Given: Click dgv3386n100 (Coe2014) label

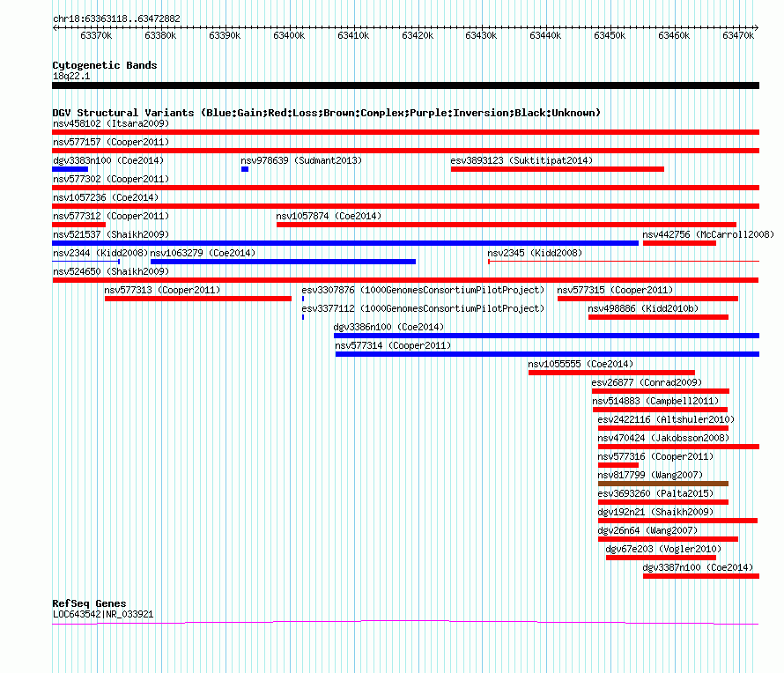Looking at the screenshot, I should point(388,327).
